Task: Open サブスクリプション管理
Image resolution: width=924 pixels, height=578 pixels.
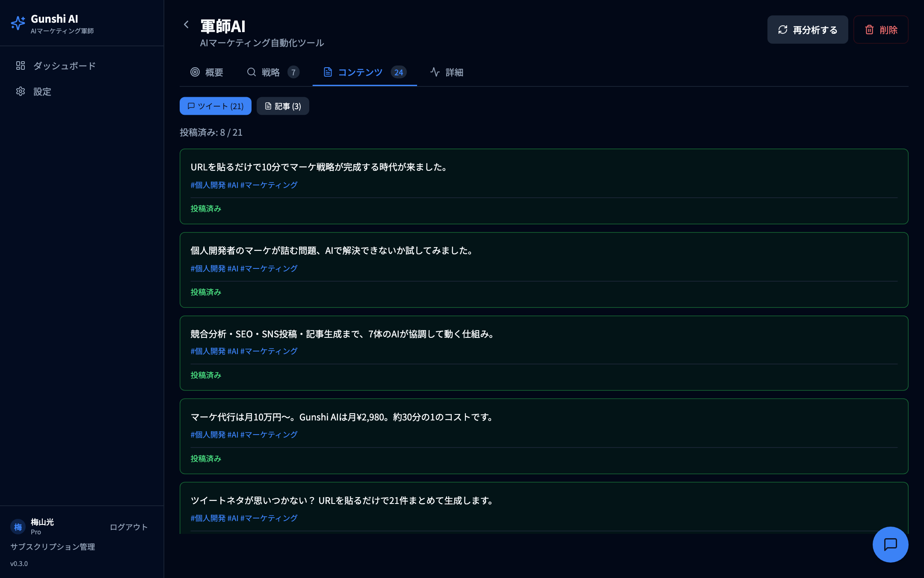Action: 52,547
